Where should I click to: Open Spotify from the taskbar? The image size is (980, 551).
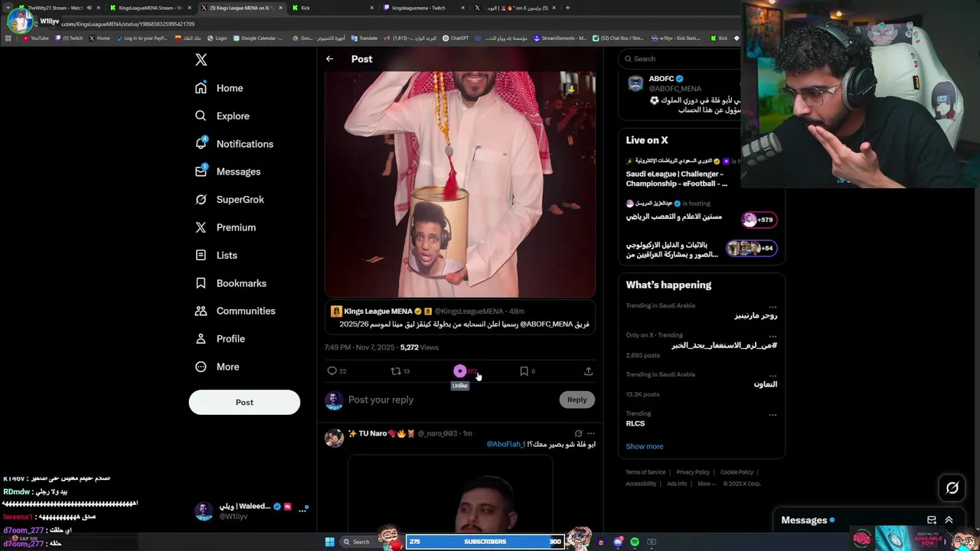[x=635, y=542]
